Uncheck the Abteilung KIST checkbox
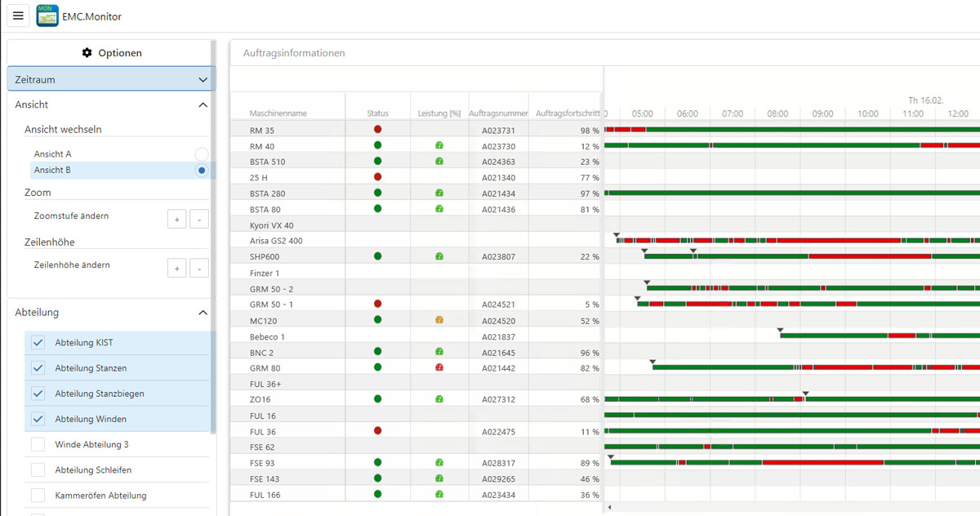 (38, 343)
